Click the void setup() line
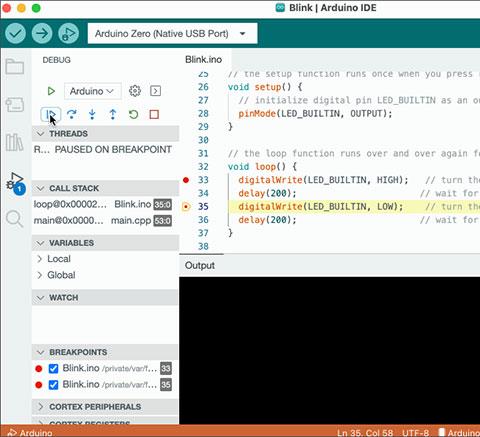The height and width of the screenshot is (437, 480). click(x=265, y=87)
